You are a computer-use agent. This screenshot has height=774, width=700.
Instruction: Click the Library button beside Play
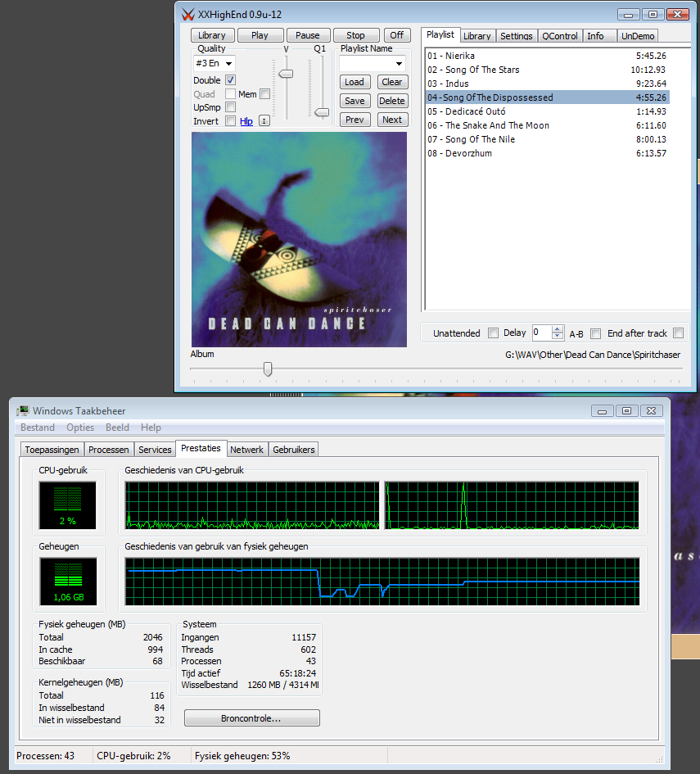211,35
